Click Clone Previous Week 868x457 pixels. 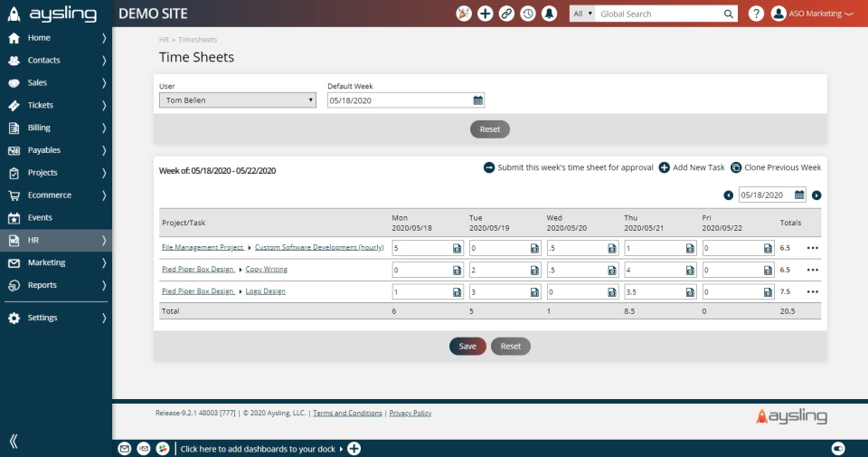(x=776, y=167)
